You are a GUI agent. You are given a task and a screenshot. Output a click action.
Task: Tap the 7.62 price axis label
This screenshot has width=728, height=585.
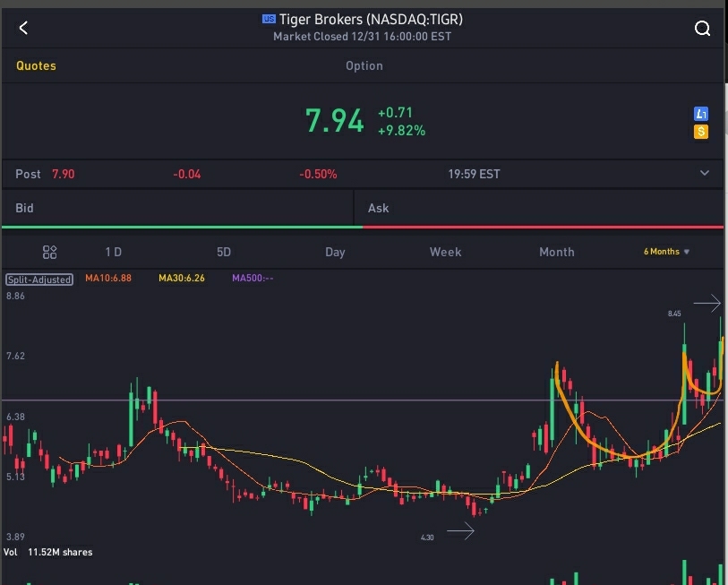pos(15,356)
